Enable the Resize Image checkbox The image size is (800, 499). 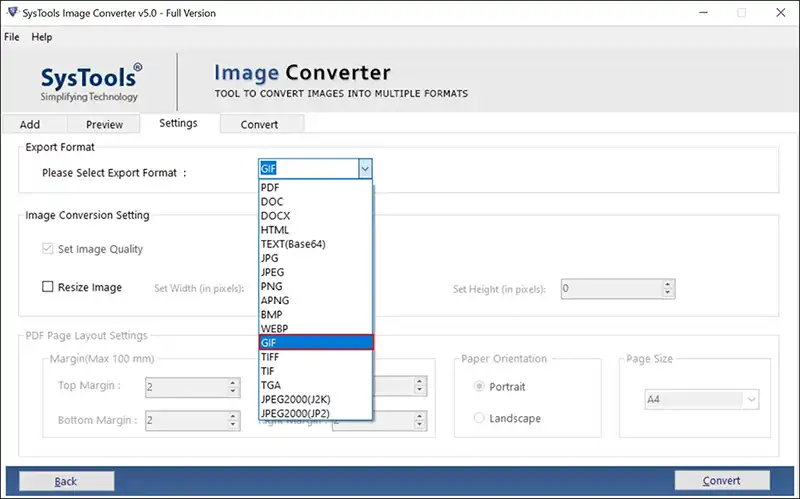coord(47,287)
